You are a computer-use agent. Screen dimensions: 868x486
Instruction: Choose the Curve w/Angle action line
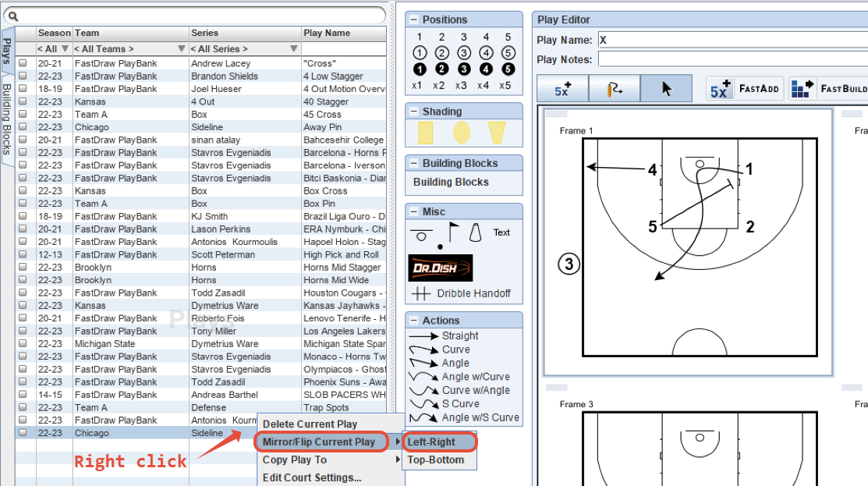tap(459, 390)
